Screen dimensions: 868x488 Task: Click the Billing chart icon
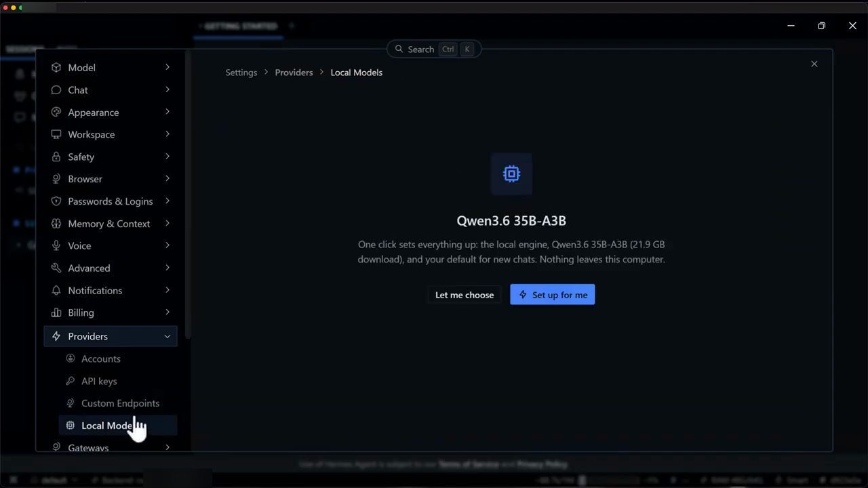pyautogui.click(x=56, y=312)
